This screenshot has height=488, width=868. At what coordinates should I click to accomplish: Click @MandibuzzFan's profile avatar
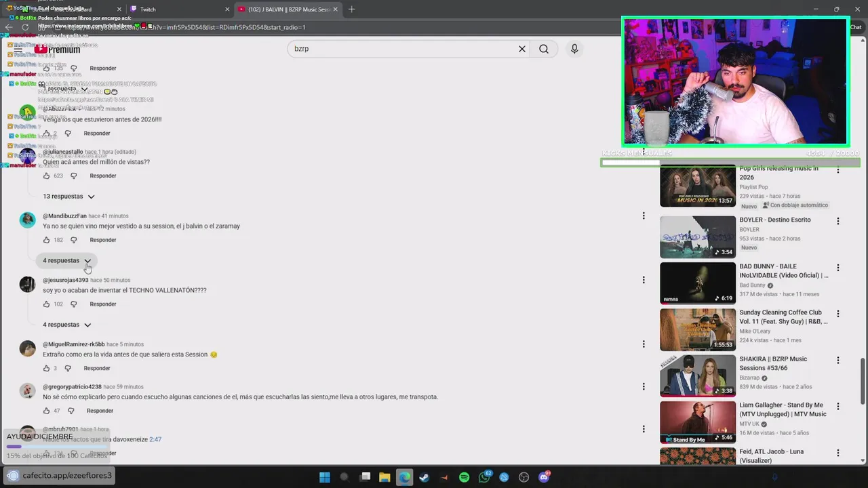pyautogui.click(x=27, y=220)
